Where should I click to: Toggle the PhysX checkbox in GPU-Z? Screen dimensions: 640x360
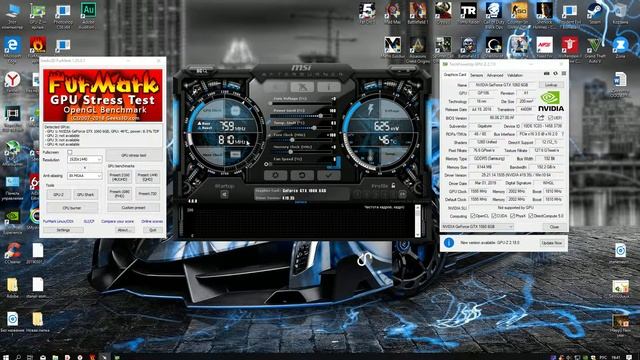click(x=512, y=216)
